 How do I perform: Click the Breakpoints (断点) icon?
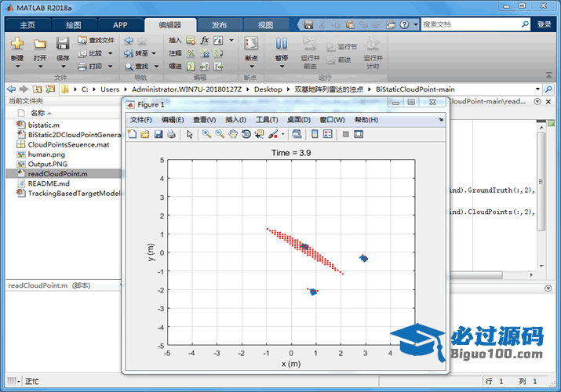[x=251, y=43]
